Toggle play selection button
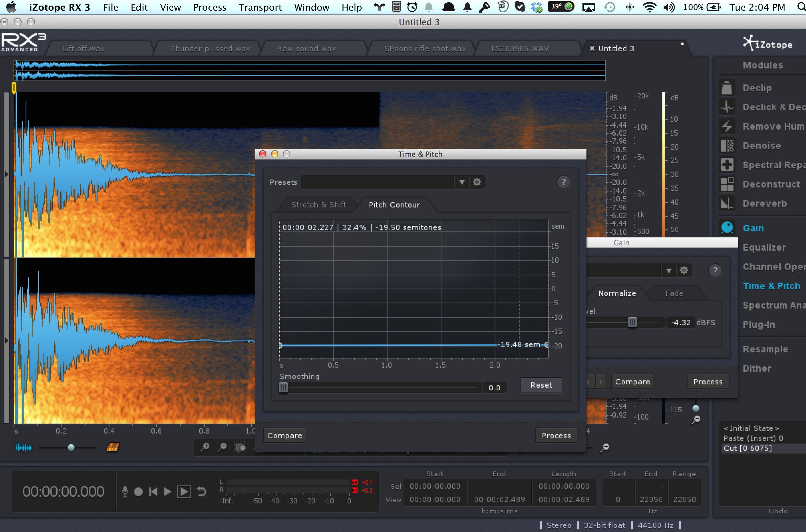The image size is (806, 532). pyautogui.click(x=184, y=492)
